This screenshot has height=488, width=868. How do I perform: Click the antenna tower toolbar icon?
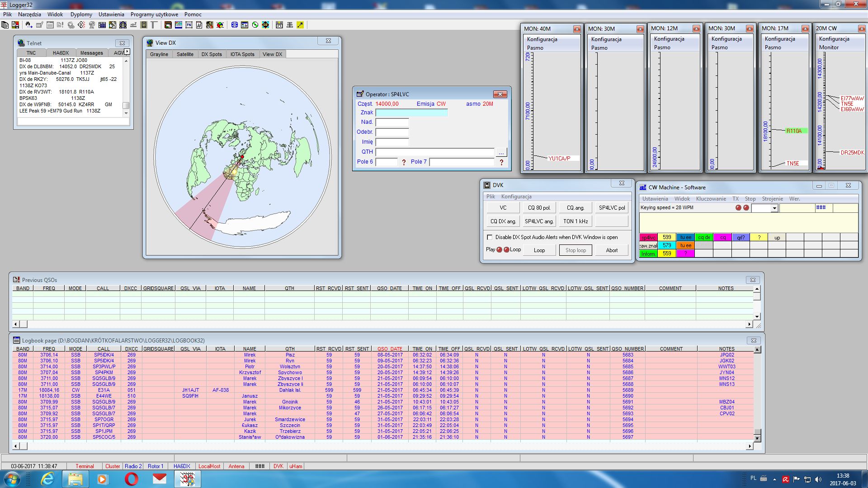[290, 25]
